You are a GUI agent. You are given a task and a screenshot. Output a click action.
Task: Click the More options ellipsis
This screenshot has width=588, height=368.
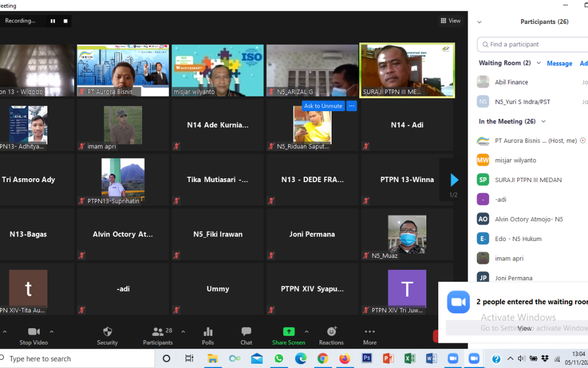370,332
